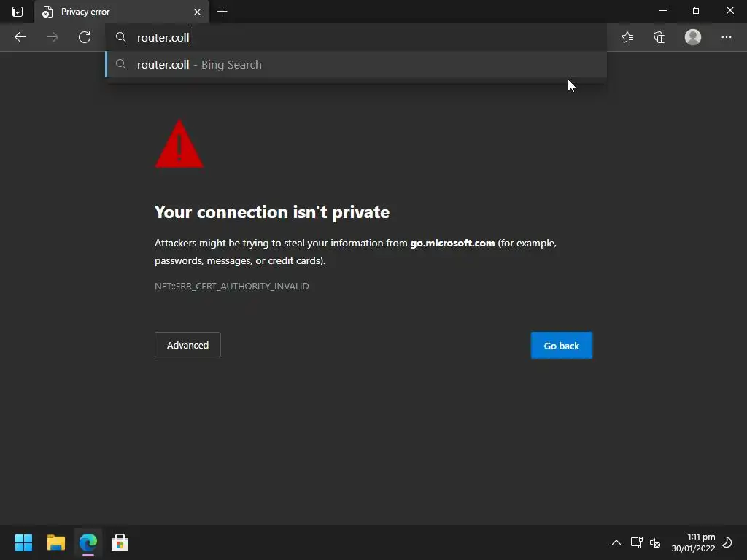Screen dimensions: 747x560
Task: Click the notification moon icon
Action: point(727,542)
